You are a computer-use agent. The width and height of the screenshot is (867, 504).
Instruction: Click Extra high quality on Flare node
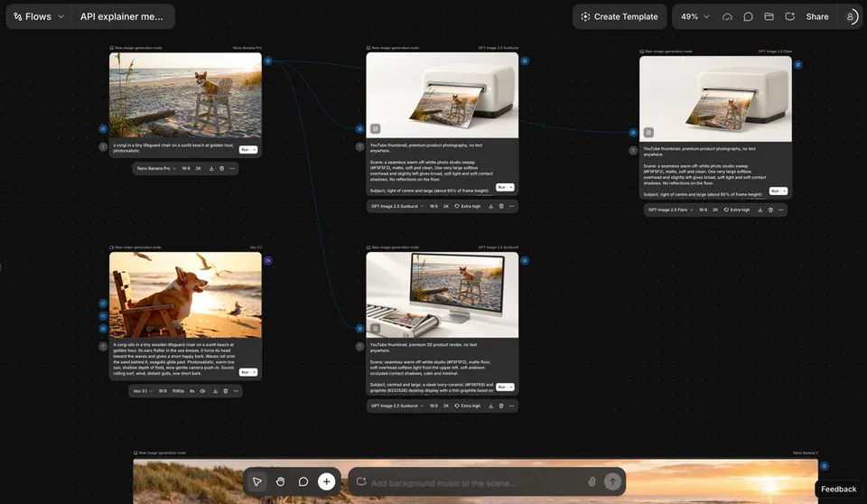(737, 210)
